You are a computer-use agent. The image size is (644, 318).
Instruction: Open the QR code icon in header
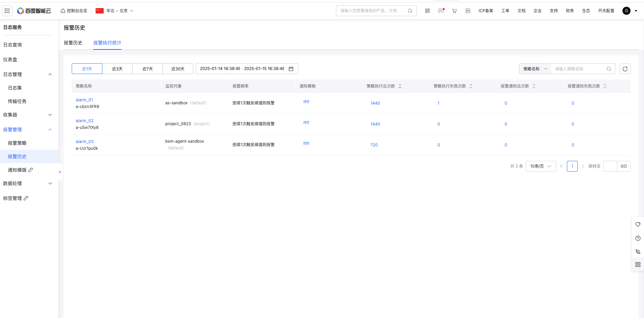pos(428,11)
